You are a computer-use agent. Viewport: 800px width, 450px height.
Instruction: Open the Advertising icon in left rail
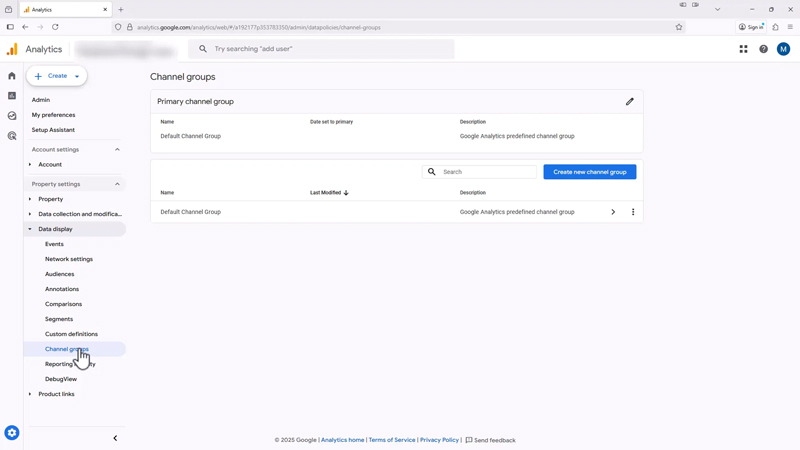tap(12, 136)
